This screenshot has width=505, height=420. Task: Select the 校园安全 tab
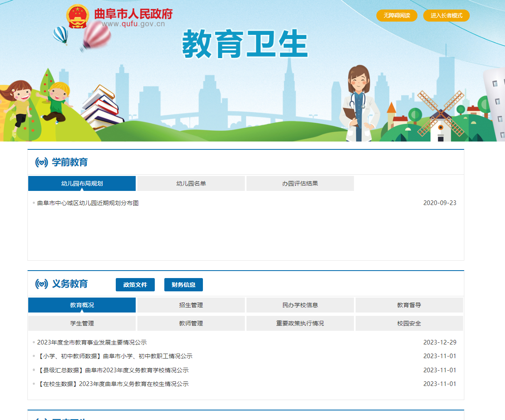point(409,323)
